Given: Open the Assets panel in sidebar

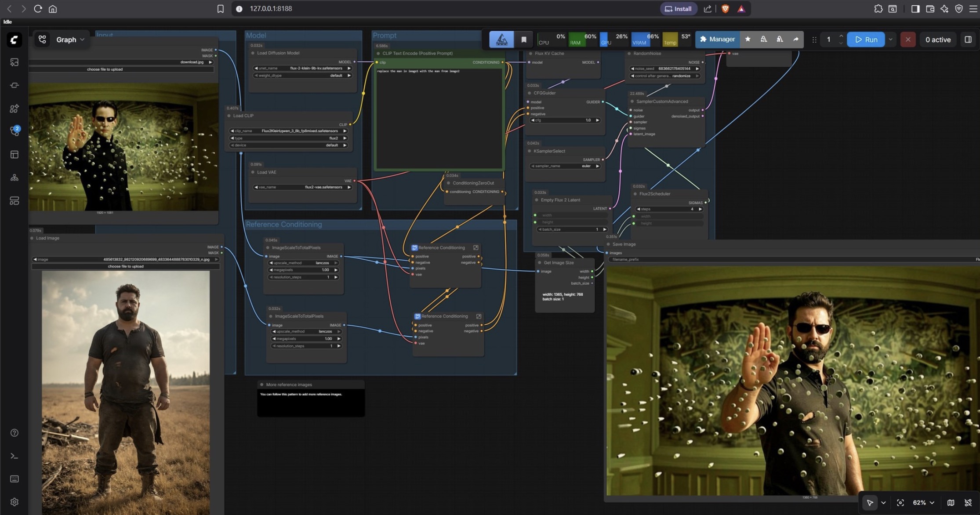Looking at the screenshot, I should coord(14,62).
